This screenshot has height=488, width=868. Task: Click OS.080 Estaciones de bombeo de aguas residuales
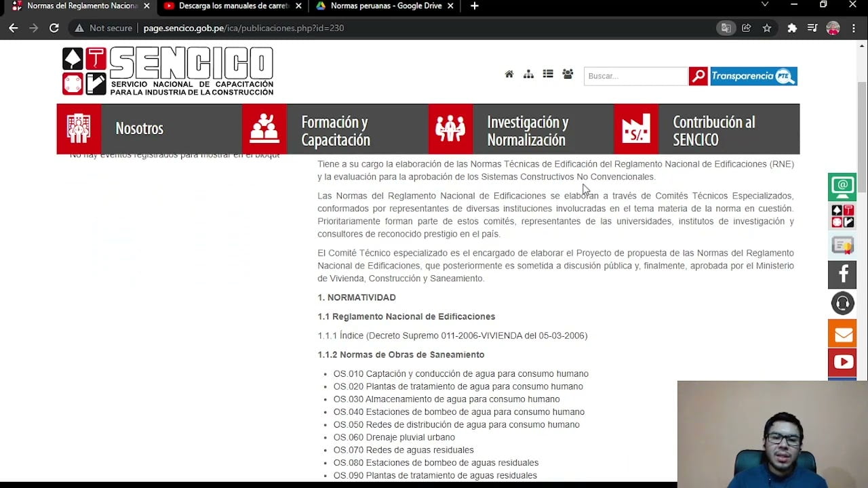tap(436, 463)
